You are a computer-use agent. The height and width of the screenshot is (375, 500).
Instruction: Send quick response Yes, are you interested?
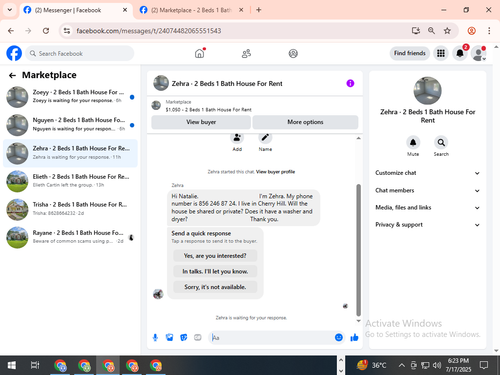[215, 256]
